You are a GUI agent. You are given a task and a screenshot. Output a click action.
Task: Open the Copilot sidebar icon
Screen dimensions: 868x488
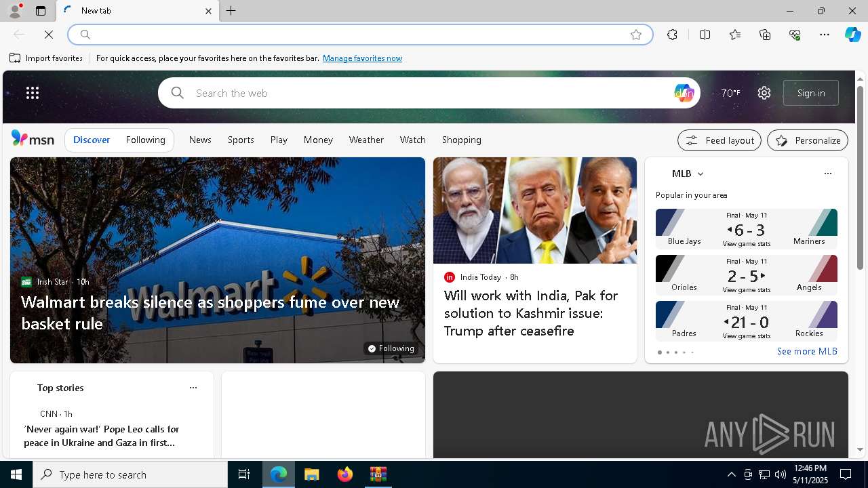[x=852, y=35]
